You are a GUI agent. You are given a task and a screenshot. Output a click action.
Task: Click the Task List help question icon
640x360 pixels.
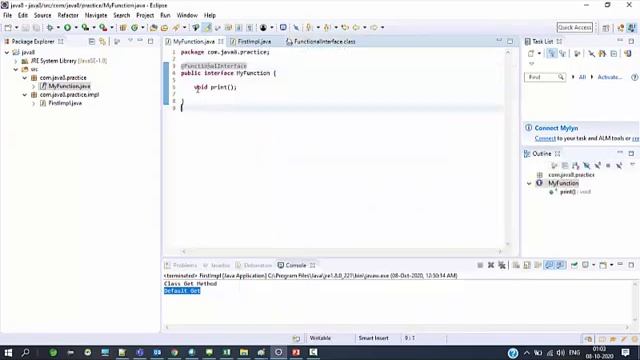pyautogui.click(x=634, y=77)
